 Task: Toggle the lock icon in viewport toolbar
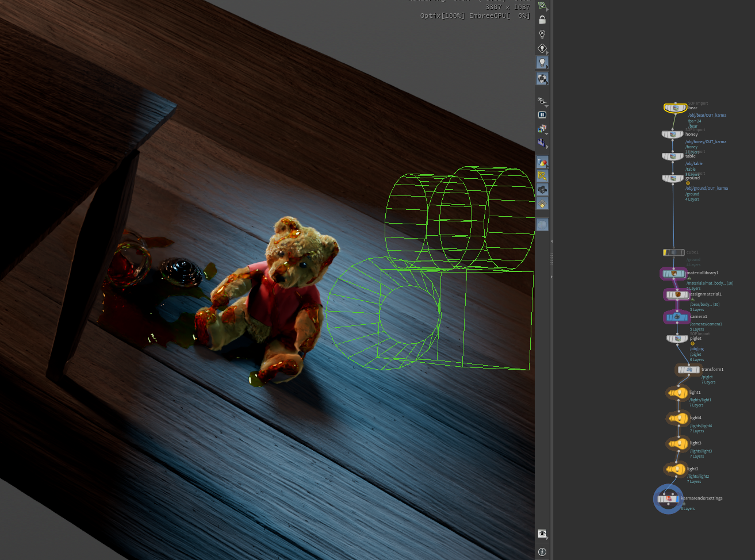(542, 20)
